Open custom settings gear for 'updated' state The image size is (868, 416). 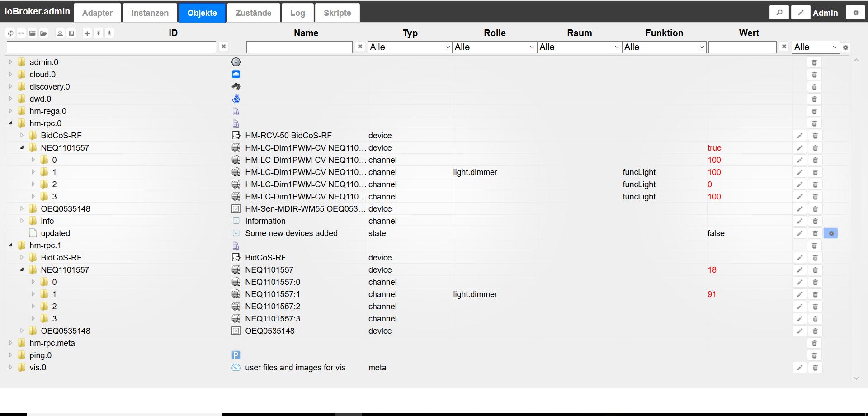pos(831,233)
